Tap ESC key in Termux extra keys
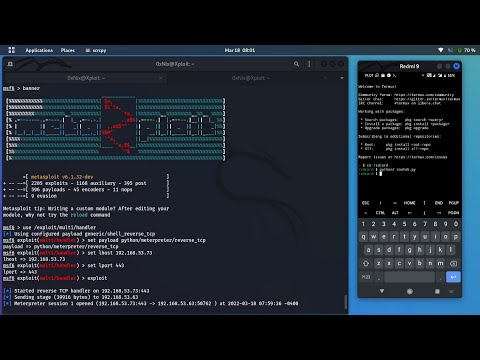 [x=365, y=203]
